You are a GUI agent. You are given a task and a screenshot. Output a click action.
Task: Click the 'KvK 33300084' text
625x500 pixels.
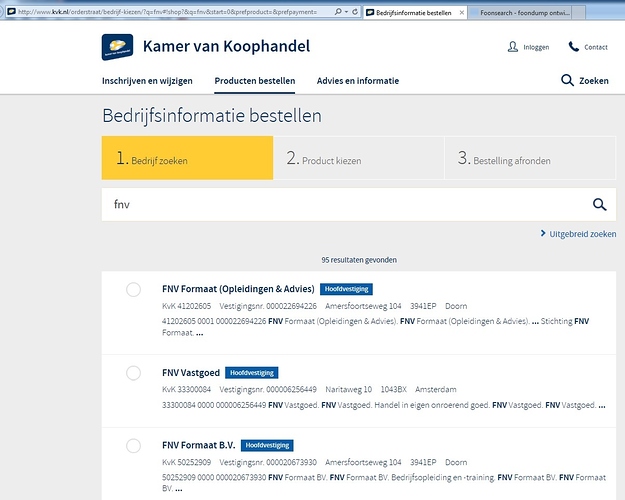(x=187, y=390)
